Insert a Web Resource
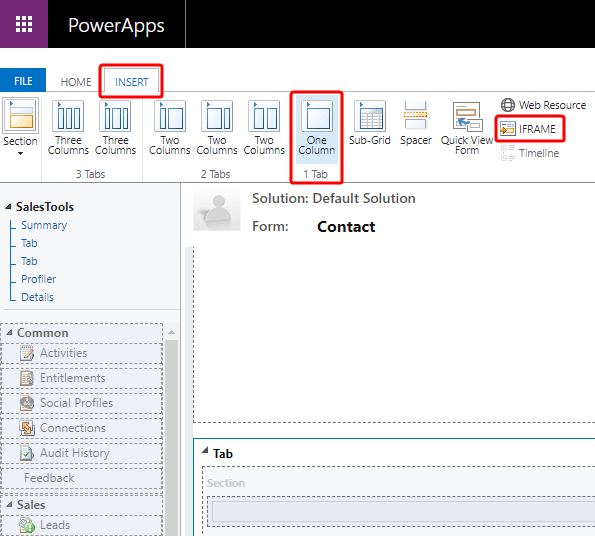The height and width of the screenshot is (536, 595). [543, 105]
